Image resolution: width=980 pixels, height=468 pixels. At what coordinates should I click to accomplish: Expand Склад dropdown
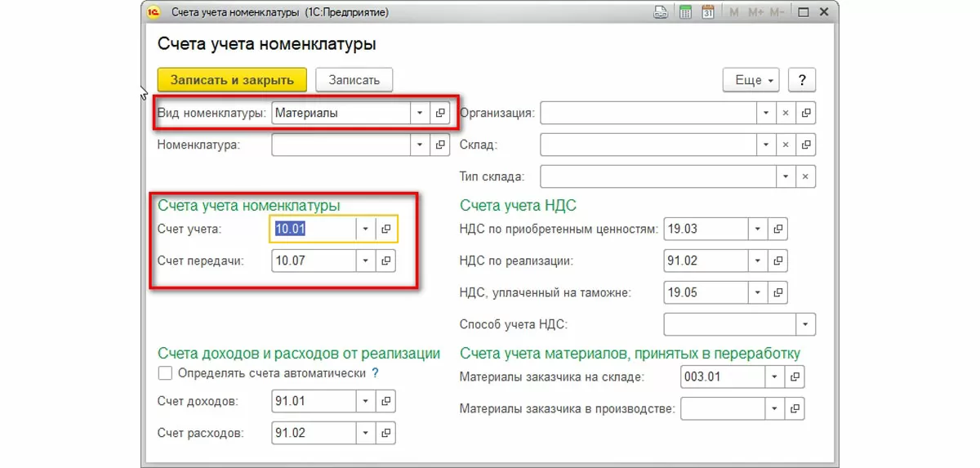766,145
